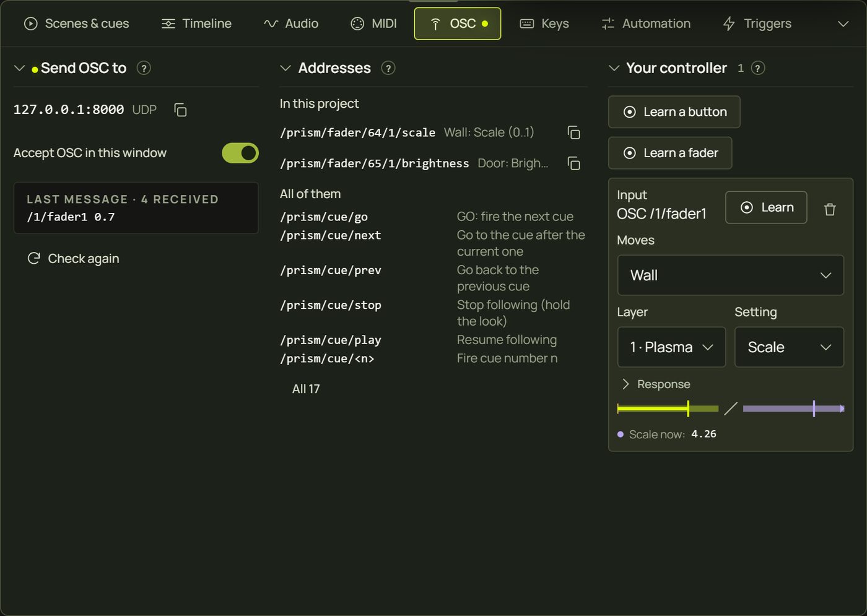867x616 pixels.
Task: Delete the OSC /1/fader1 input mapping
Action: (x=830, y=209)
